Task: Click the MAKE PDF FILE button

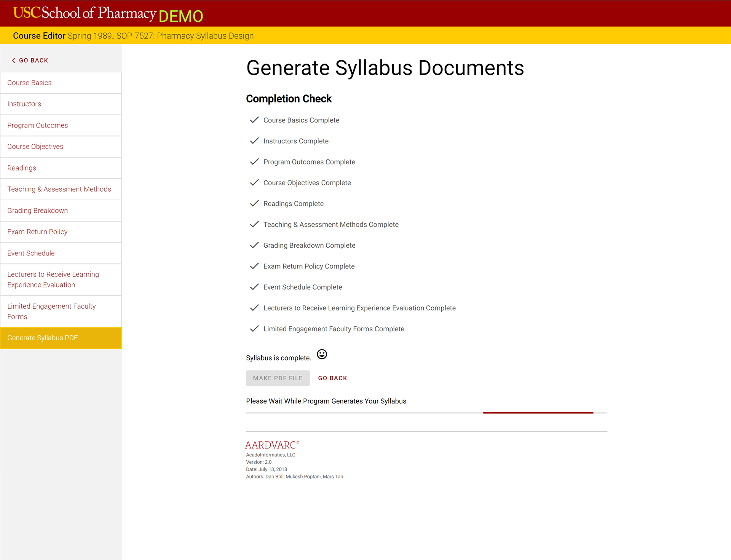Action: click(278, 378)
